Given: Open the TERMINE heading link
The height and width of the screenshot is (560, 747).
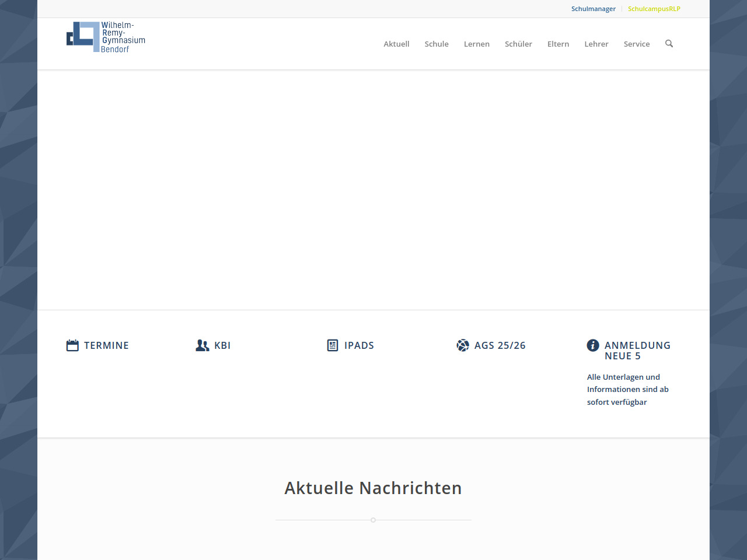Looking at the screenshot, I should [x=106, y=345].
